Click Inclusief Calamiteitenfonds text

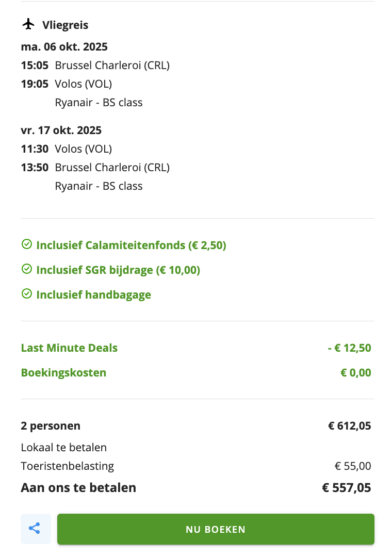tap(131, 245)
